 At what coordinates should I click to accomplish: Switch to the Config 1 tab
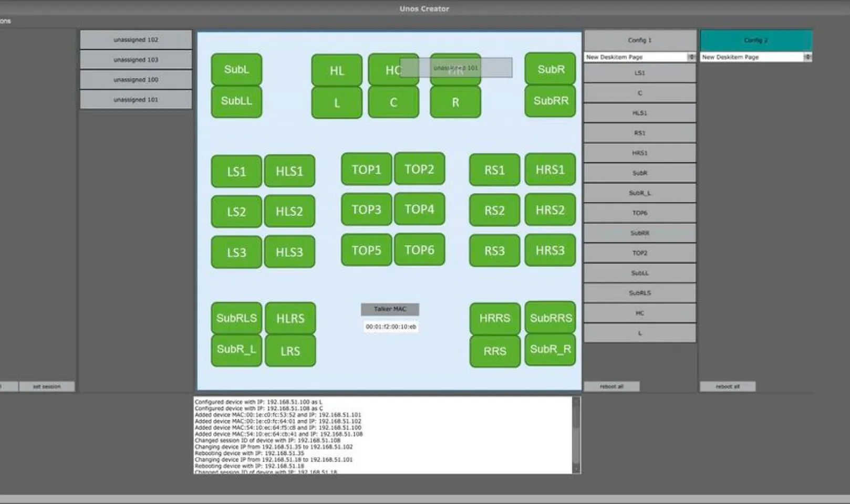click(640, 40)
